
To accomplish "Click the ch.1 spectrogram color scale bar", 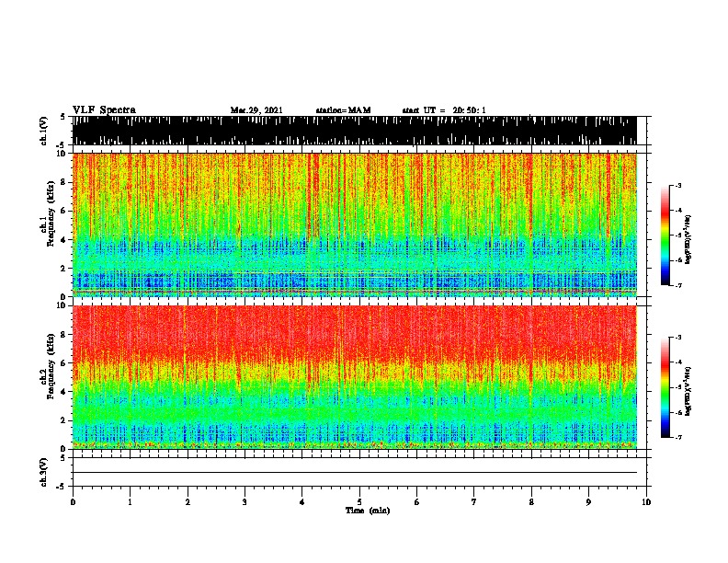I will tap(665, 236).
